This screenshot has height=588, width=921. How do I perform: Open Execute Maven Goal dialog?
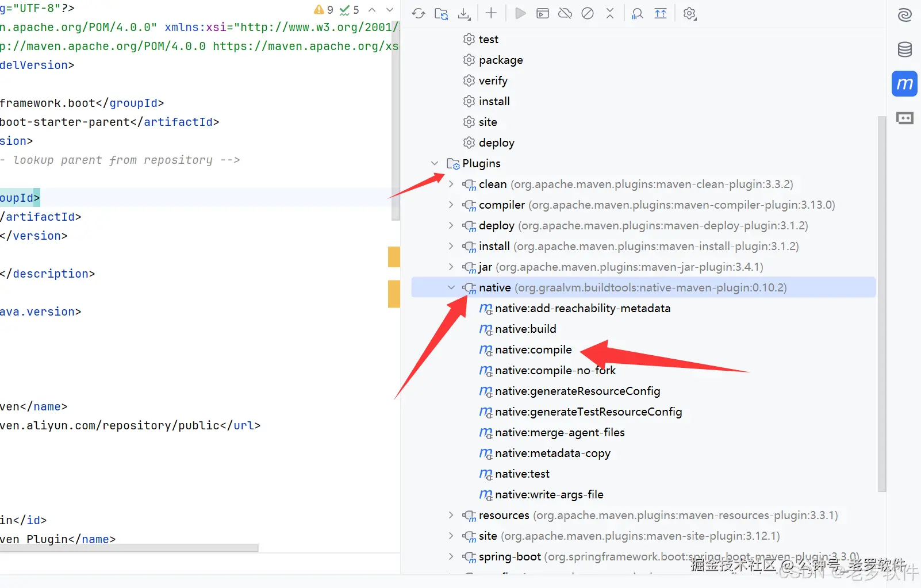tap(543, 13)
